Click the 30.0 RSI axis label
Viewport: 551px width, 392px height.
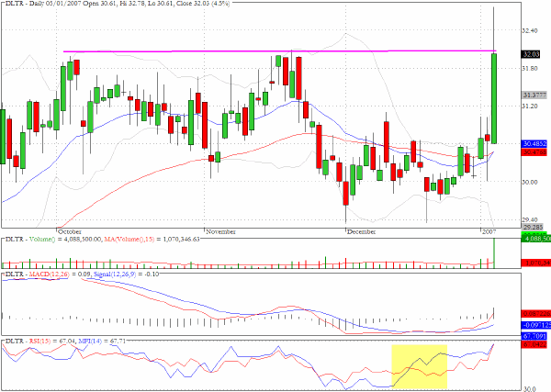coord(529,389)
